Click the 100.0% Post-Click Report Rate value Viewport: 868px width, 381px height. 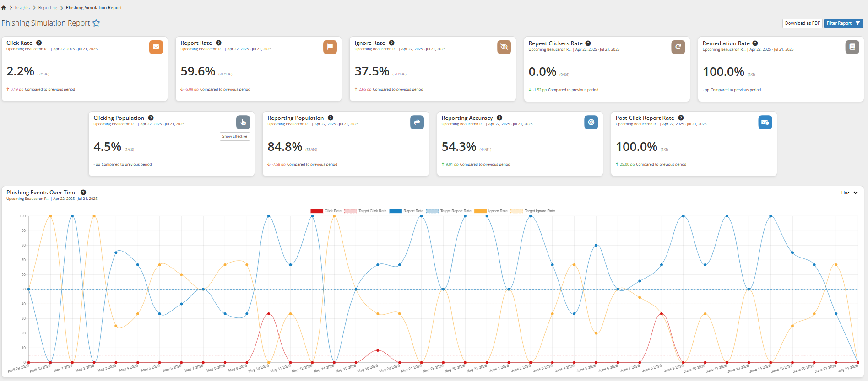tap(636, 146)
